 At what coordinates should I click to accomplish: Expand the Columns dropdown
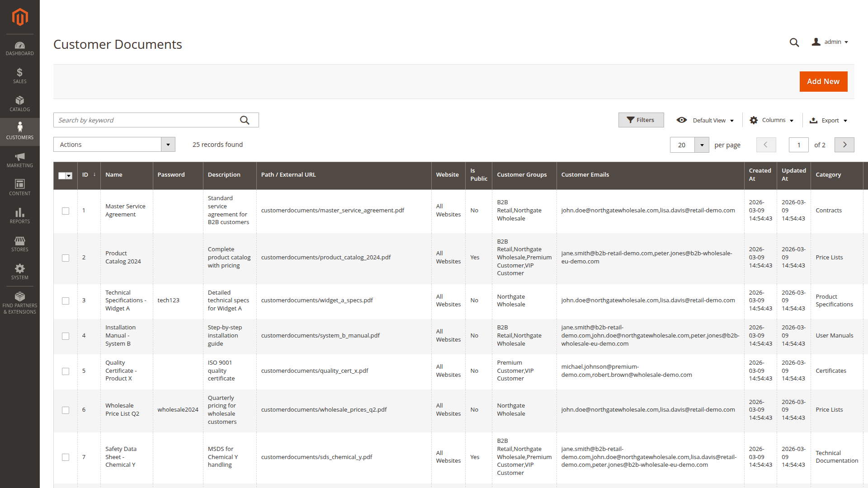pyautogui.click(x=772, y=120)
